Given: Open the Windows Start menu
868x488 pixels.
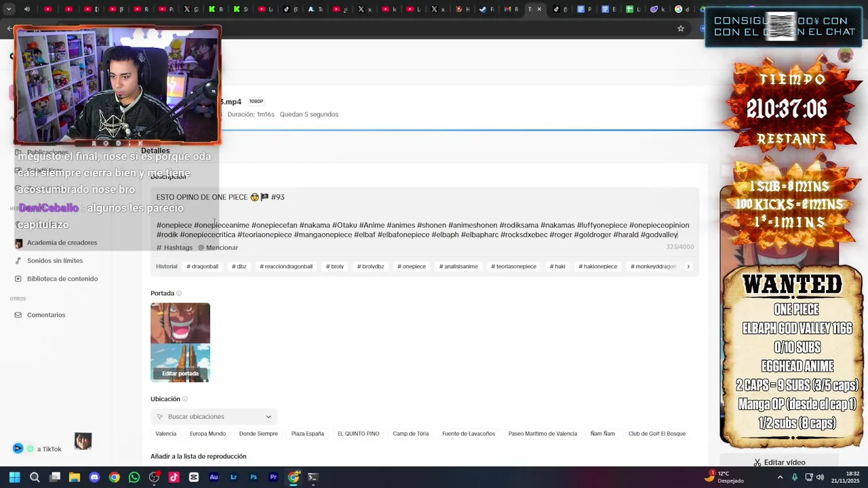Looking at the screenshot, I should coord(15,477).
